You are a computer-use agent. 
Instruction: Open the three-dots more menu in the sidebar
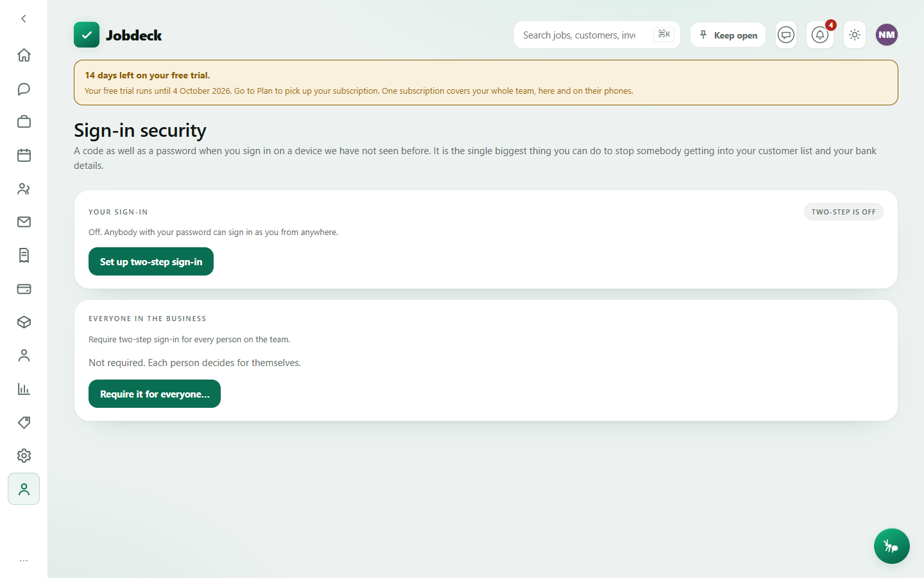pos(24,561)
